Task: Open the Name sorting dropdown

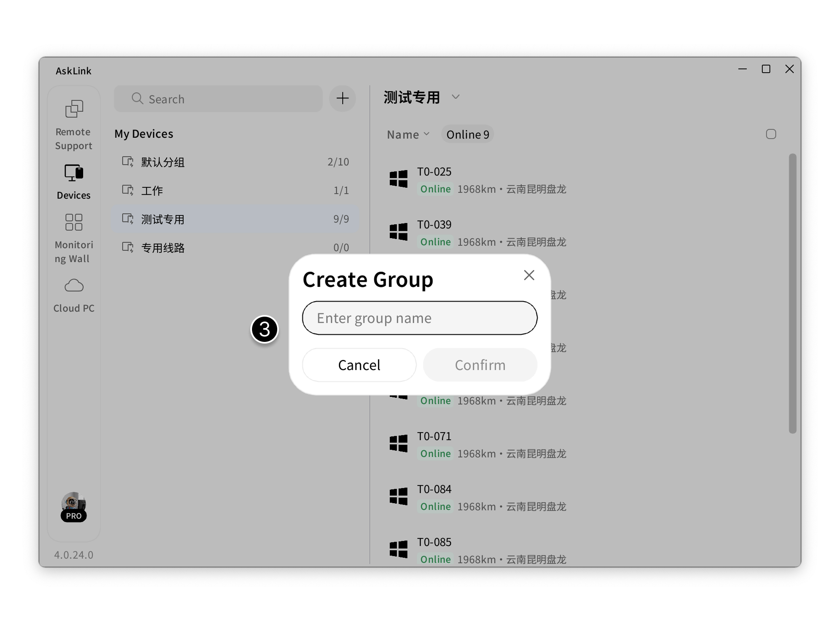Action: (407, 134)
